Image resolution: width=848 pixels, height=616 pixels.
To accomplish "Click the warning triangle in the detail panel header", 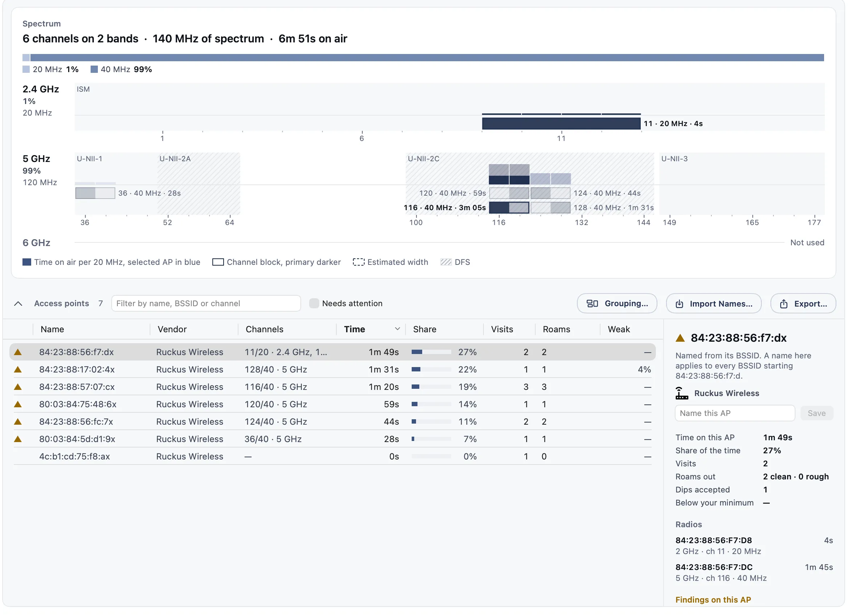I will [680, 338].
